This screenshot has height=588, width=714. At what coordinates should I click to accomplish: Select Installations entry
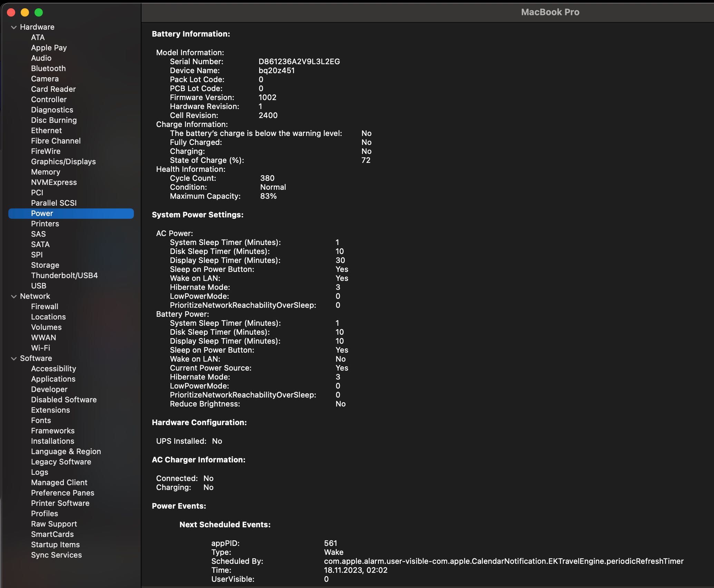[52, 441]
